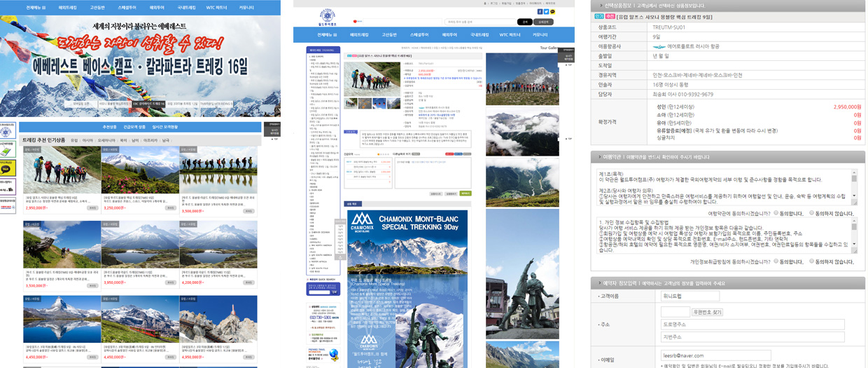This screenshot has height=368, width=868.
Task: Open WTC 파트너 menu on product detail page
Action: (x=510, y=34)
